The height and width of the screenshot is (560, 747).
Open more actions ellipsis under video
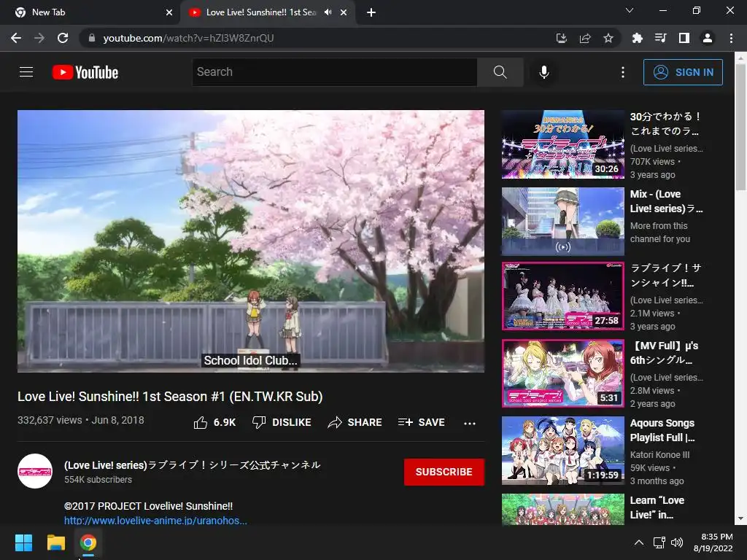[470, 423]
